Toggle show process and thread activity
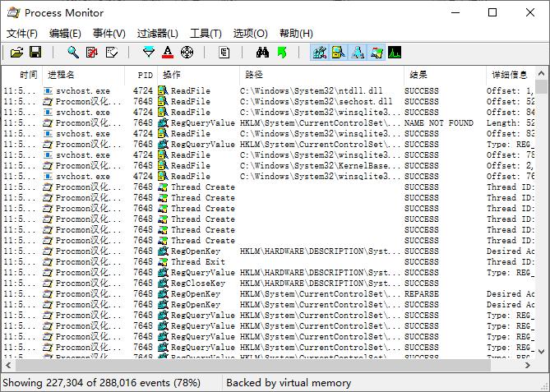This screenshot has height=392, width=550. pyautogui.click(x=377, y=53)
